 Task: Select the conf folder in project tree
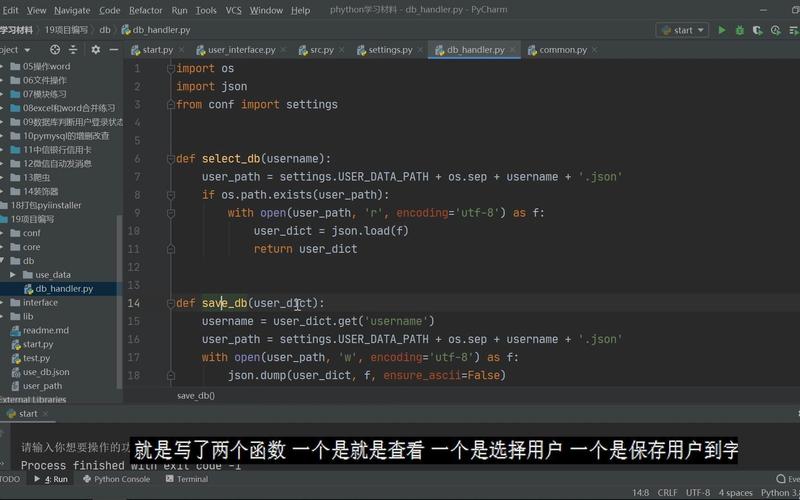(x=31, y=233)
